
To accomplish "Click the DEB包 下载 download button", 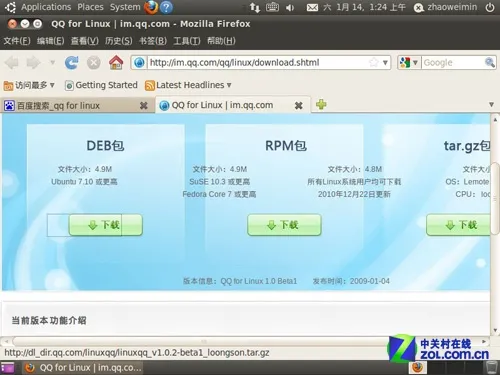I will tap(106, 225).
